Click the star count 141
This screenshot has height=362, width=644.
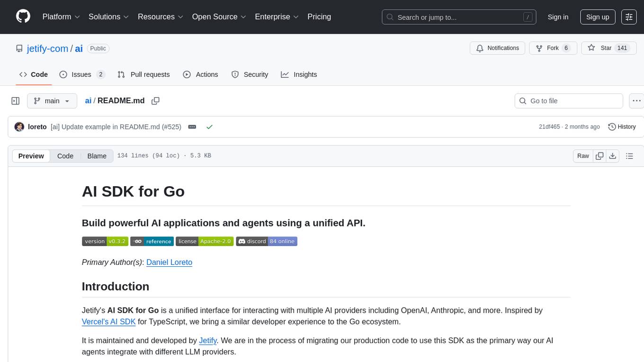(x=622, y=48)
